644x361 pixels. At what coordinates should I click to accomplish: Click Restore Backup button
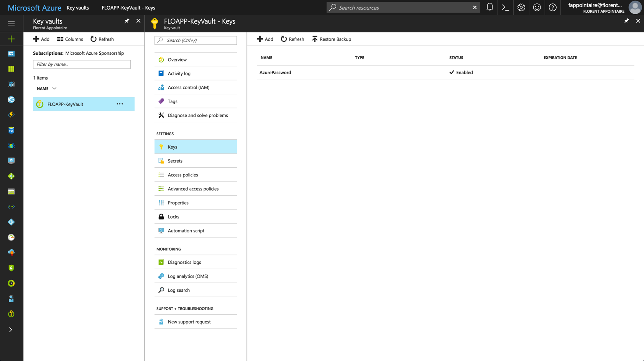[x=332, y=39]
